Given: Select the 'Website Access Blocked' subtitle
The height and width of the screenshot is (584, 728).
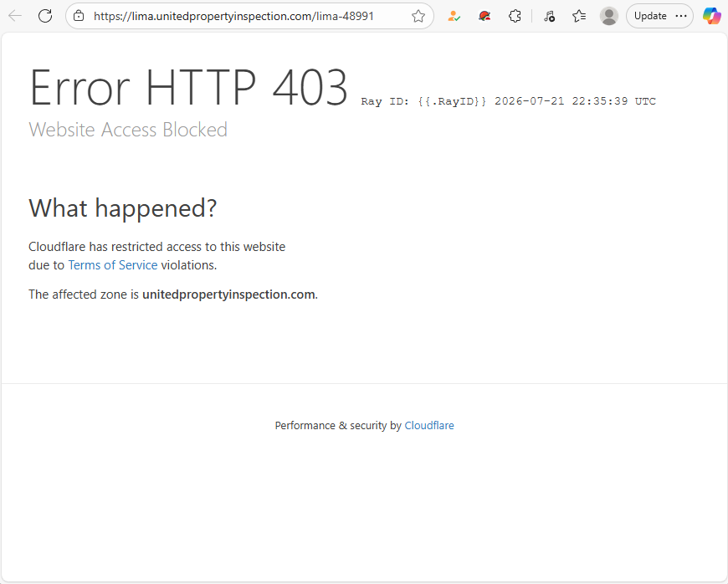Looking at the screenshot, I should coord(128,130).
